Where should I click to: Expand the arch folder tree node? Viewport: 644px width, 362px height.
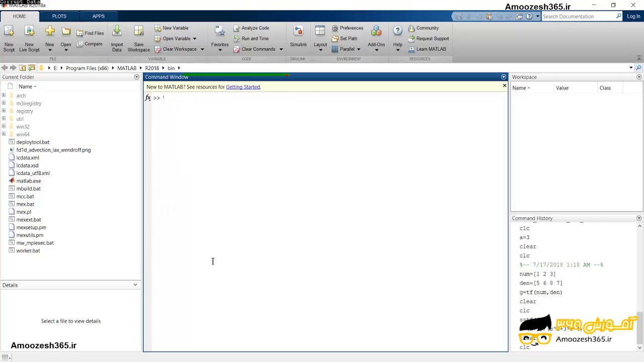[x=4, y=96]
